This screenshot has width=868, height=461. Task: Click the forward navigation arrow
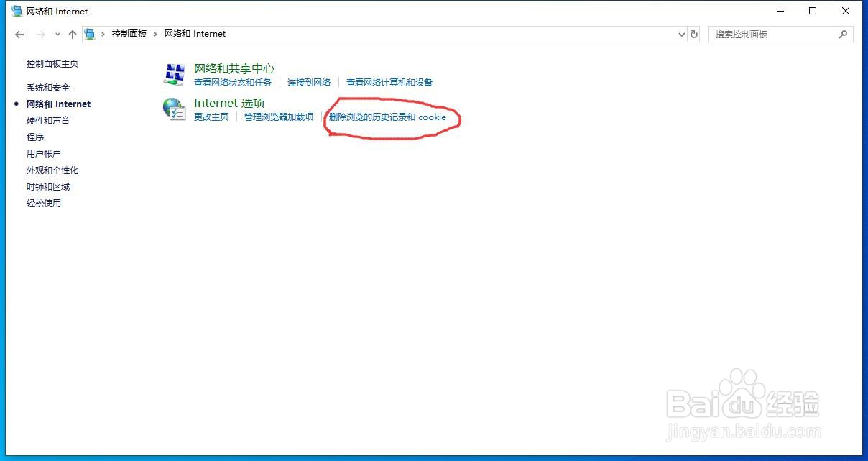pyautogui.click(x=40, y=34)
